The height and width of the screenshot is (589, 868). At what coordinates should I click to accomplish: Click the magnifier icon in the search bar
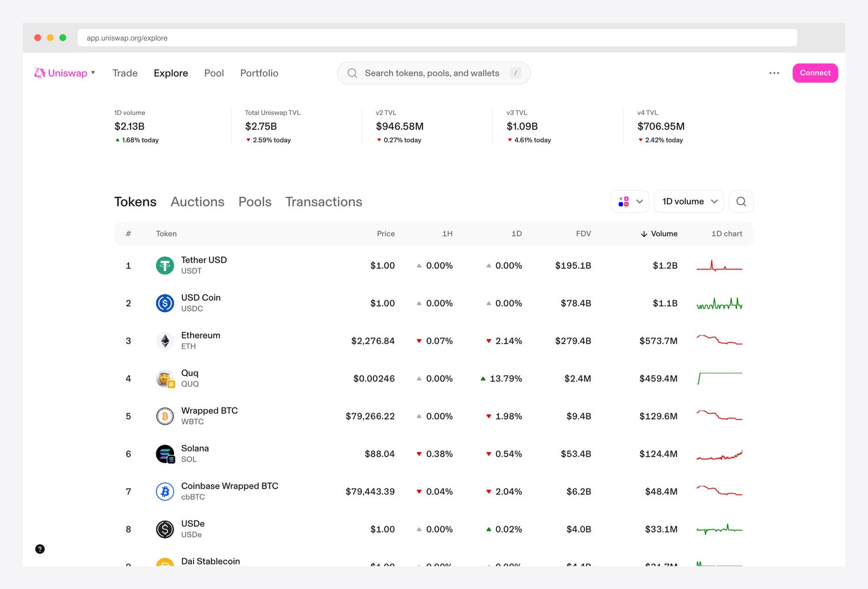tap(352, 73)
